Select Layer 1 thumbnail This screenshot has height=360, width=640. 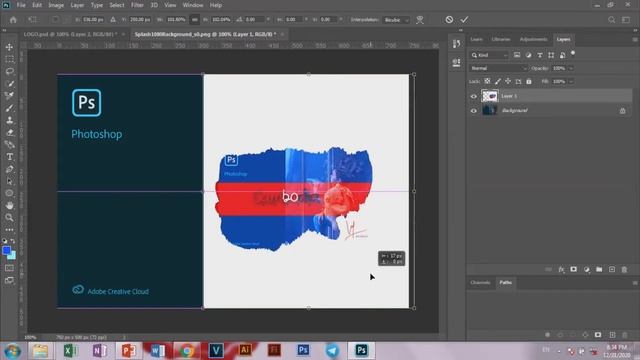(489, 96)
